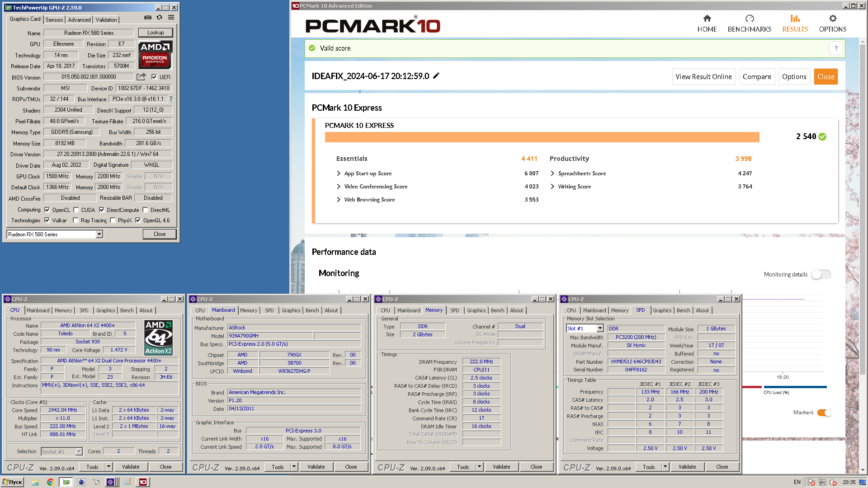The image size is (868, 488).
Task: Expand the Web Browsing Score row
Action: click(339, 200)
